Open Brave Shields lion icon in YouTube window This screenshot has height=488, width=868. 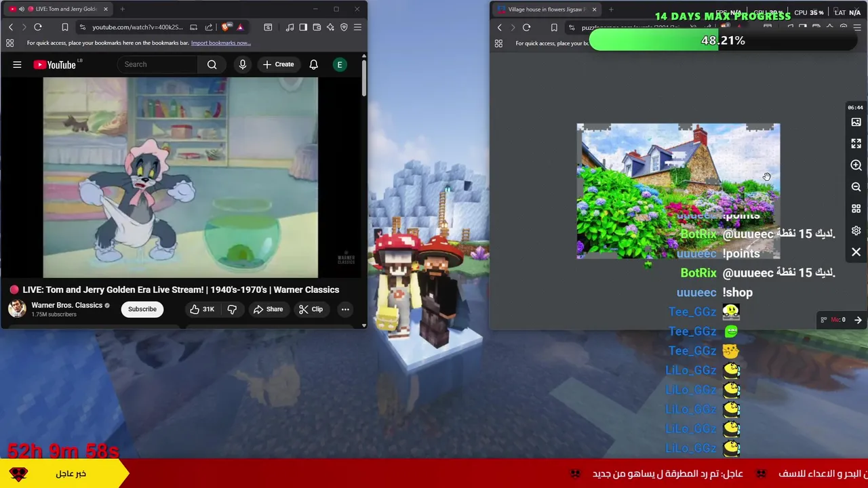[x=225, y=27]
